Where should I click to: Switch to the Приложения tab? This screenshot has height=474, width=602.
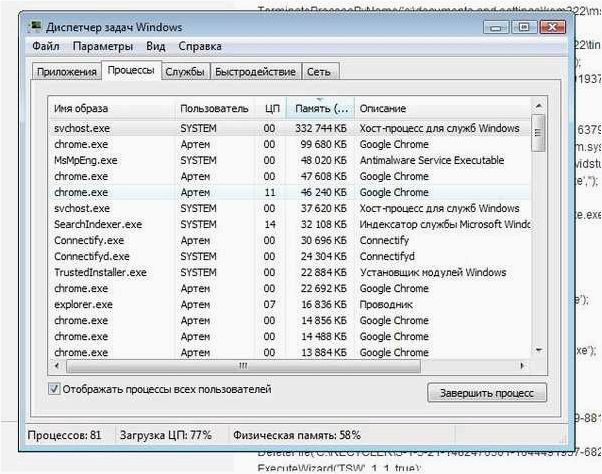point(67,72)
